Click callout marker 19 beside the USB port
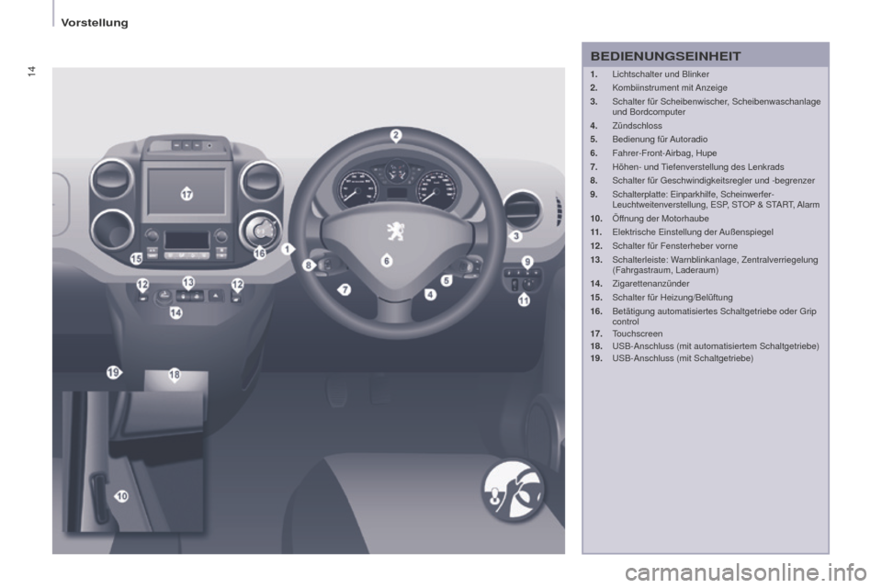The height and width of the screenshot is (588, 882). 114,372
